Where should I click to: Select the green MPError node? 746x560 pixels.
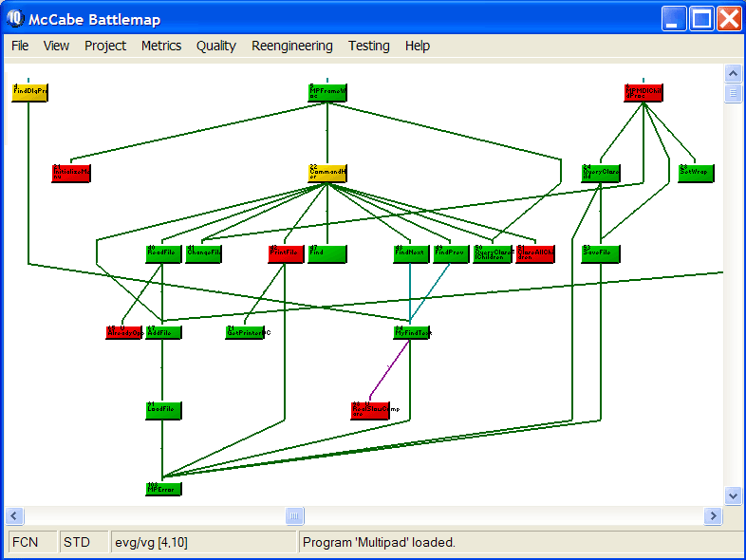coord(163,489)
